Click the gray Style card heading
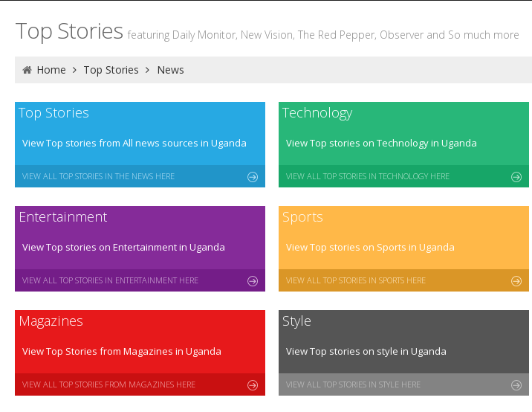 (296, 321)
